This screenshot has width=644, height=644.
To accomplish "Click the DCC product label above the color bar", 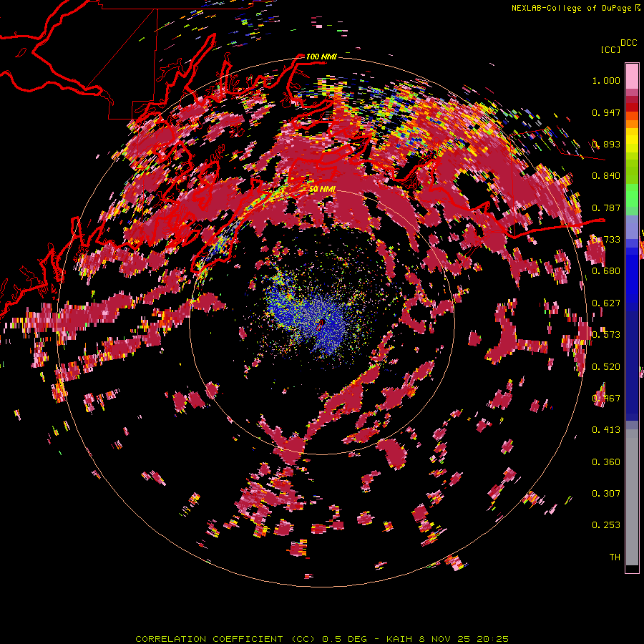I will (x=628, y=42).
